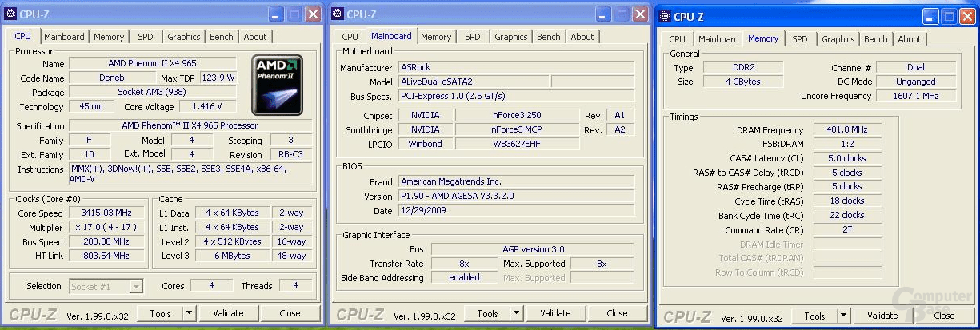Click the BIOS Brand American Megatrends Inc.

(515, 181)
